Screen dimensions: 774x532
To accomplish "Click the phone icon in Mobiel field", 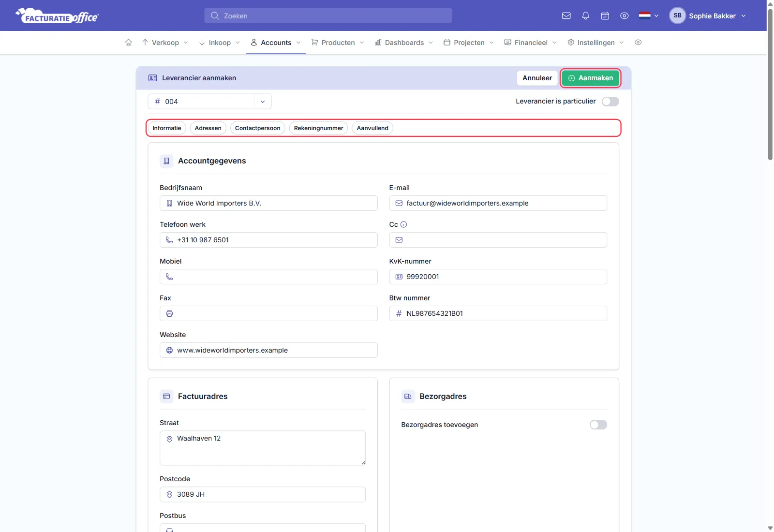I will (x=169, y=277).
